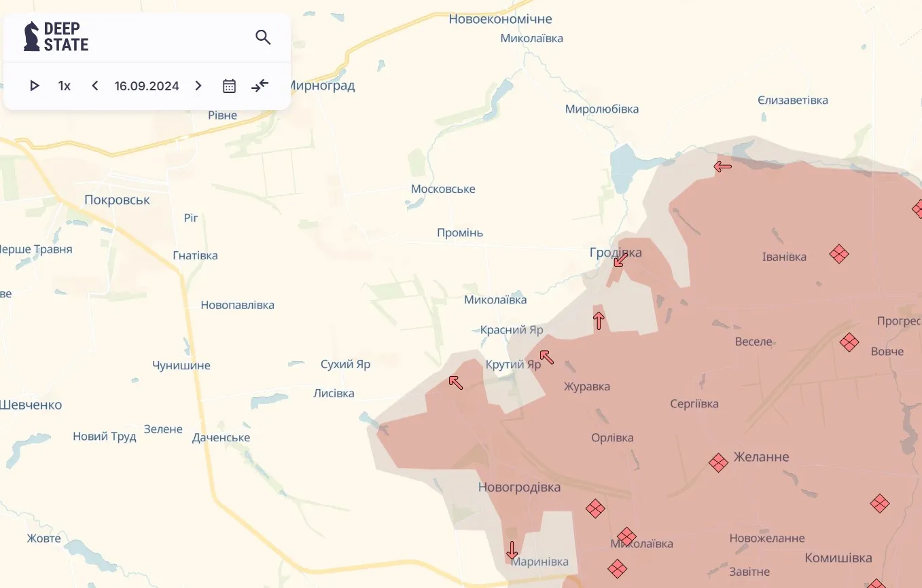Open the calendar date picker icon
Image resolution: width=922 pixels, height=588 pixels.
click(229, 86)
